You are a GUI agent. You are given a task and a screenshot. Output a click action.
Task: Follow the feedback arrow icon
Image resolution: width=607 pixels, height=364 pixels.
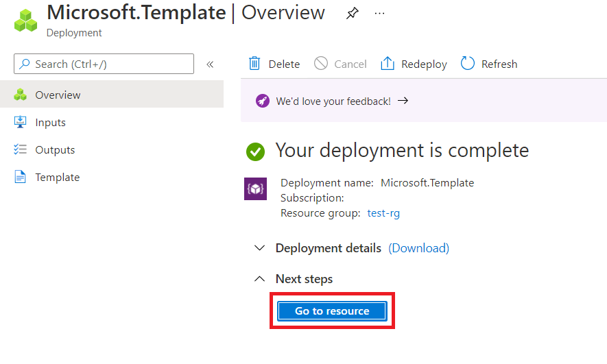pyautogui.click(x=403, y=101)
